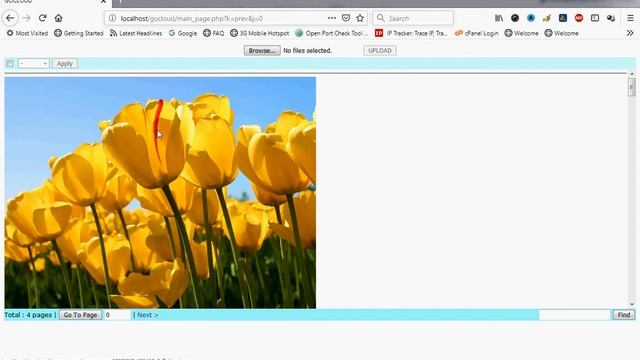
Task: Show more bookmarks with the chevron
Action: point(630,33)
